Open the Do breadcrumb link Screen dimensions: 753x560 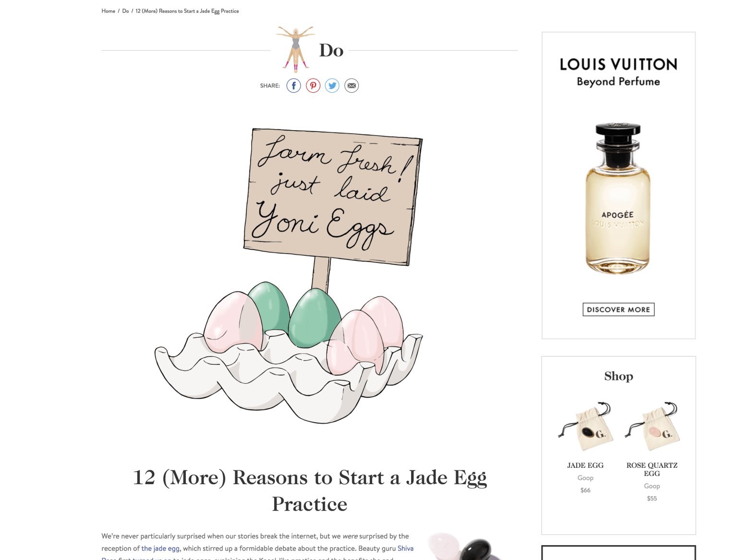tap(125, 11)
